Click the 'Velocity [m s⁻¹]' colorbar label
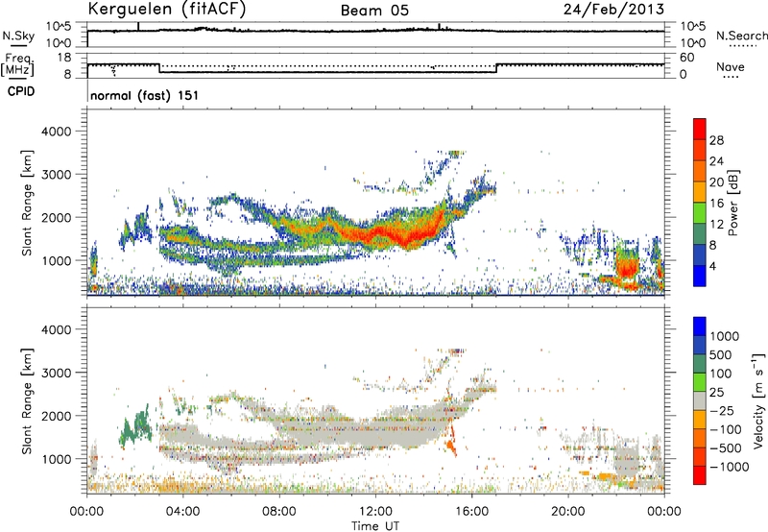This screenshot has width=768, height=532. coord(758,400)
